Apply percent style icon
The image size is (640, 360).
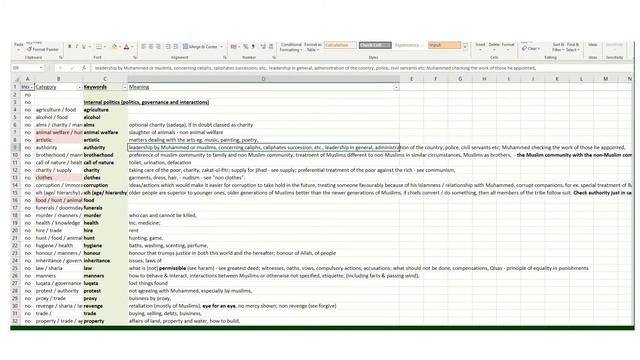pos(246,47)
